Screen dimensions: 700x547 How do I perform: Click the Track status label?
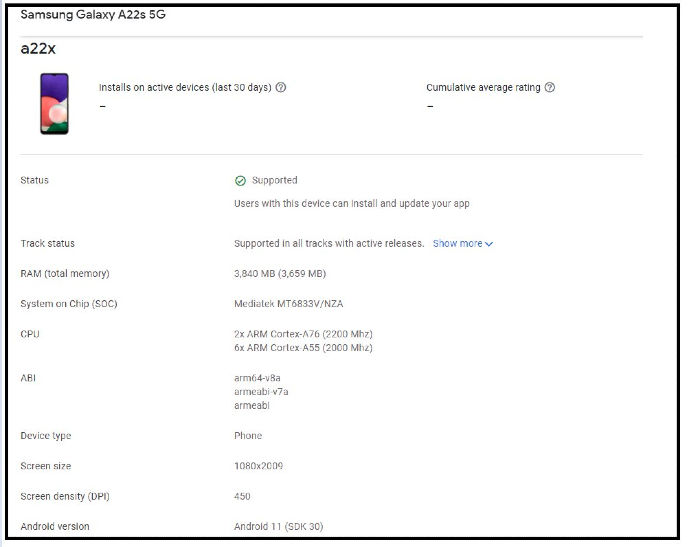tap(47, 243)
